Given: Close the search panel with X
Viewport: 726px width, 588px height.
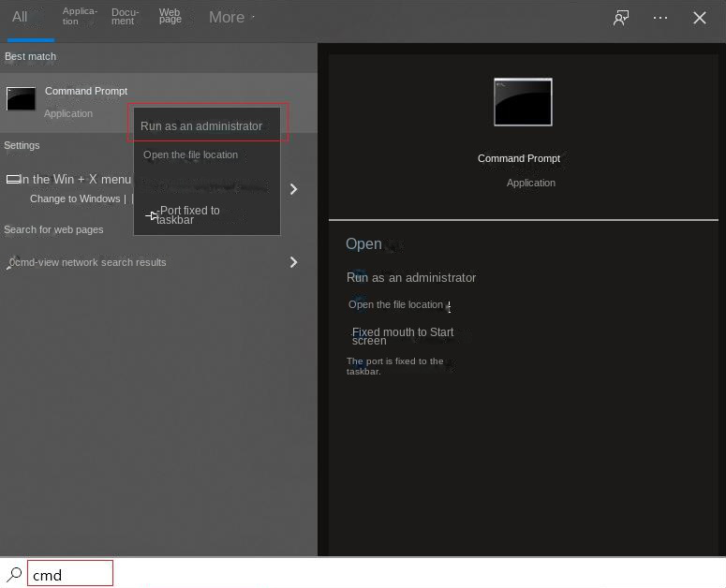Looking at the screenshot, I should pyautogui.click(x=700, y=18).
